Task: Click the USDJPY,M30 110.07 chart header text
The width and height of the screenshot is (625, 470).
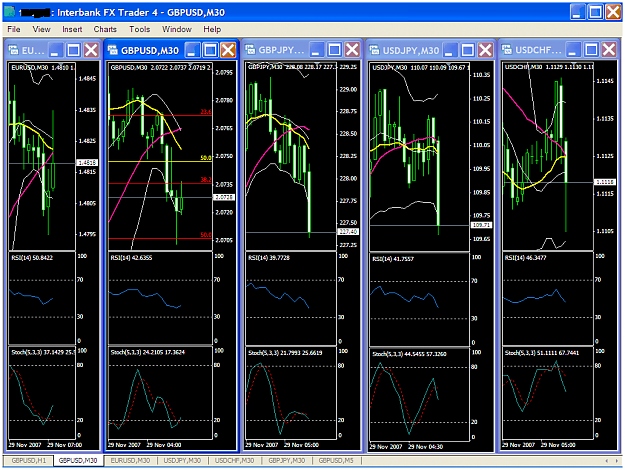Action: 421,67
